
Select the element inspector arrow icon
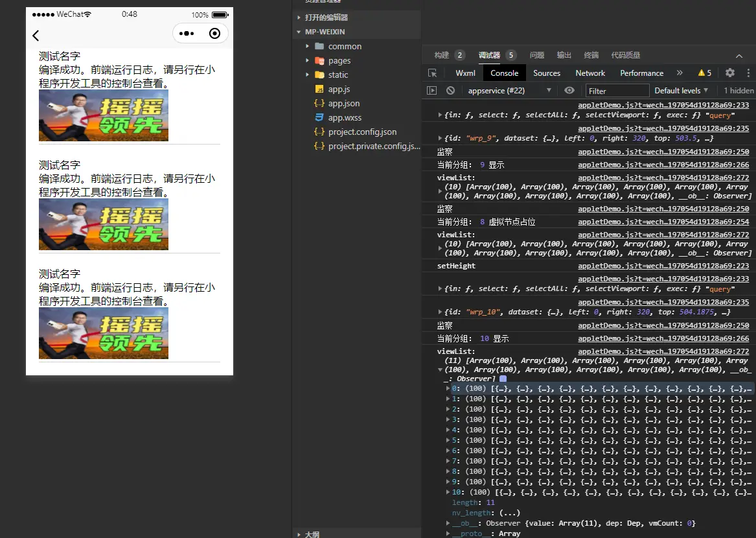click(433, 73)
